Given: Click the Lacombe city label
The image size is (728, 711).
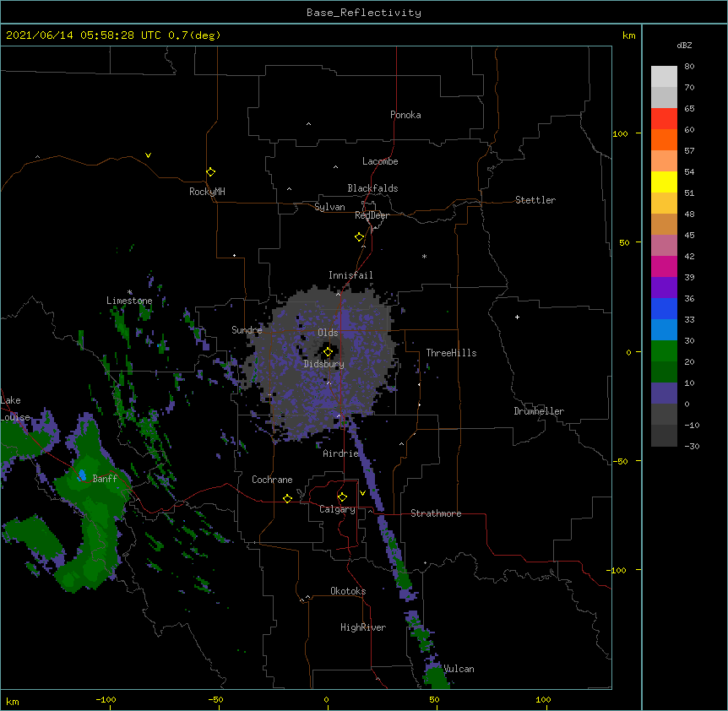Looking at the screenshot, I should click(380, 161).
